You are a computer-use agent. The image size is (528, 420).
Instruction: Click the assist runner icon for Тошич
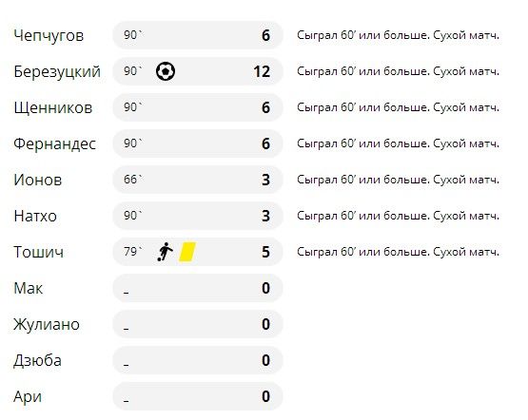(165, 252)
